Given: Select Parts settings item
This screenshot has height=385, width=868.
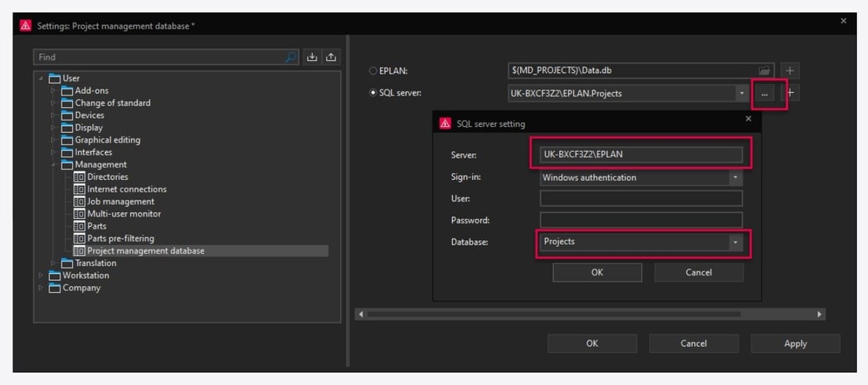Looking at the screenshot, I should pyautogui.click(x=96, y=225).
